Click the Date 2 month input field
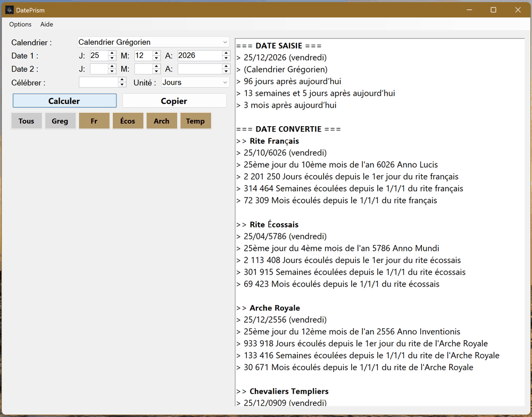 143,69
